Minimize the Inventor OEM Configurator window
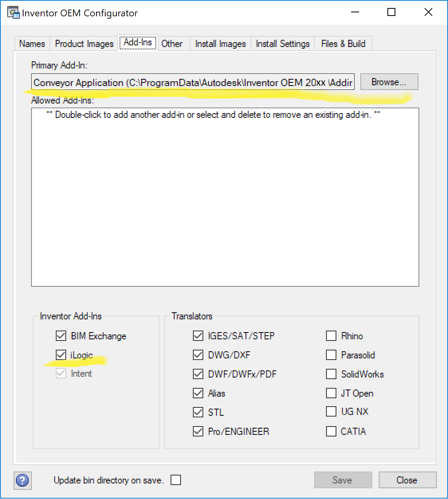The image size is (448, 499). coord(355,12)
